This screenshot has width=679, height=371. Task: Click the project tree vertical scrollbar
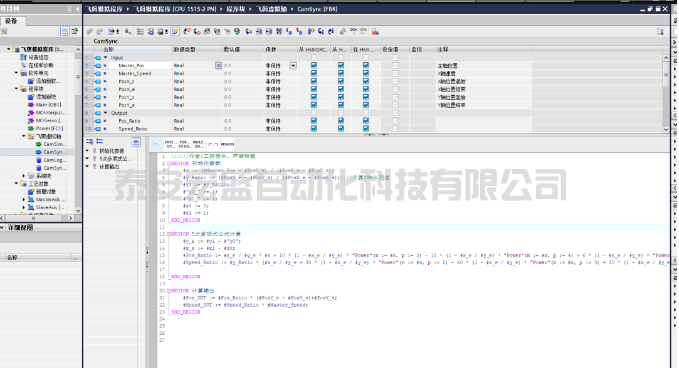coord(78,130)
